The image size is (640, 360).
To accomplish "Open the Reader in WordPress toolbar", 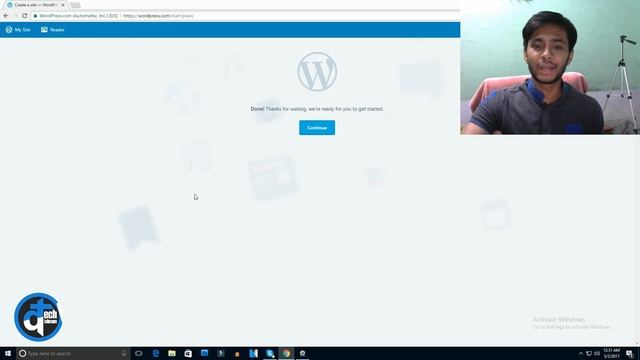I will (53, 30).
